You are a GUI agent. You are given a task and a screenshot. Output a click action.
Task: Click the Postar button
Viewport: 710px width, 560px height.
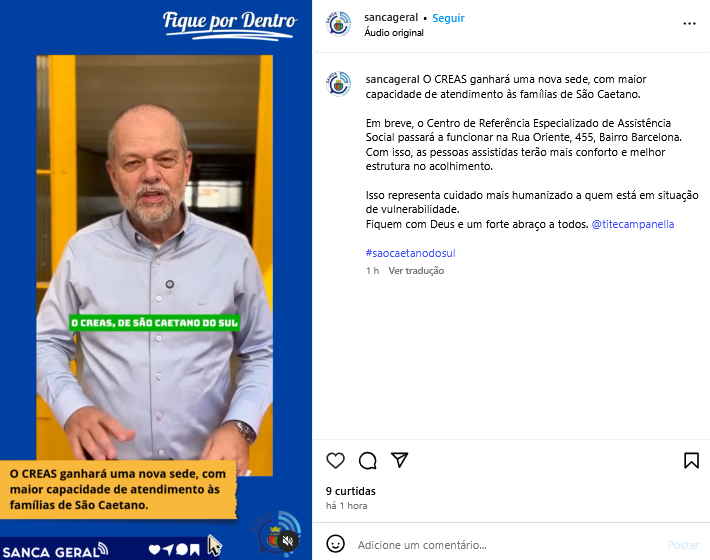click(x=683, y=545)
